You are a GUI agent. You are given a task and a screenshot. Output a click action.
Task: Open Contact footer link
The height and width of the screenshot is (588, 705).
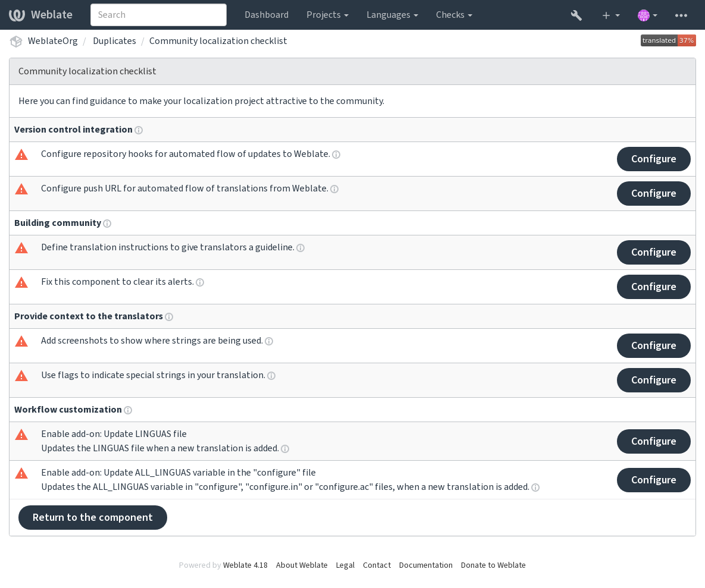377,565
